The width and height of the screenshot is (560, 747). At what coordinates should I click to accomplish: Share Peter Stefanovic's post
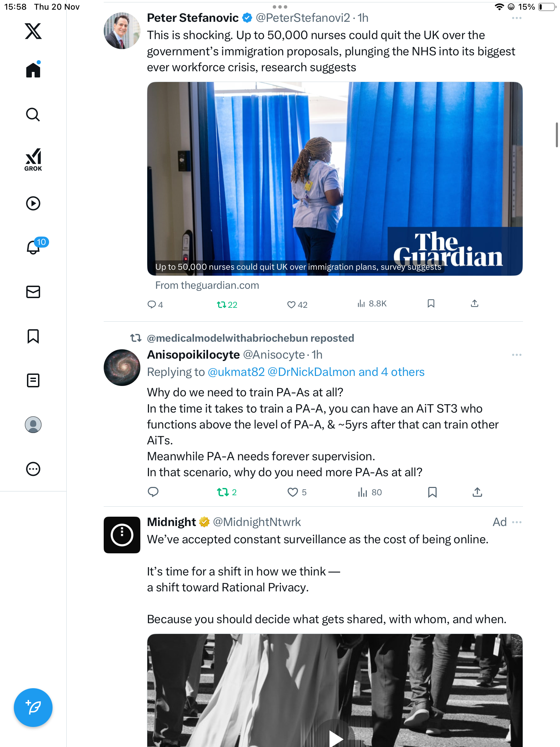(x=475, y=304)
